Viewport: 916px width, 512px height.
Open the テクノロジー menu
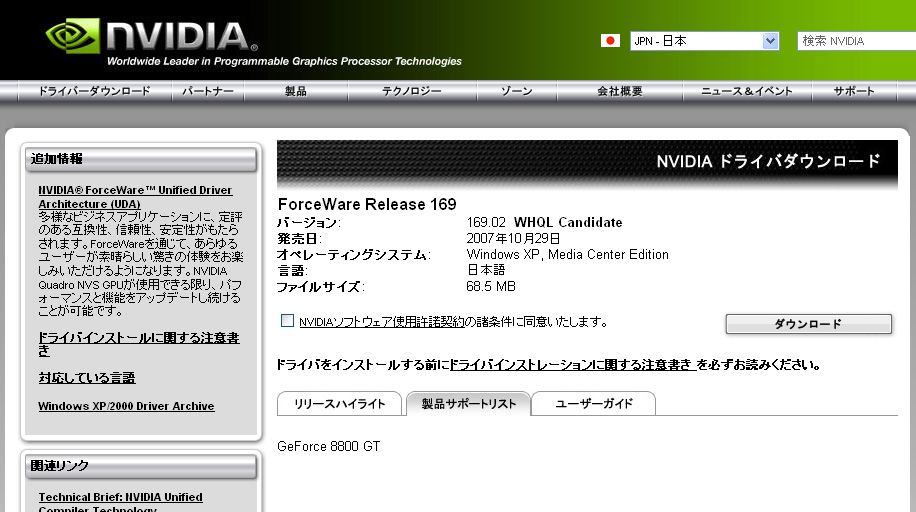point(412,91)
